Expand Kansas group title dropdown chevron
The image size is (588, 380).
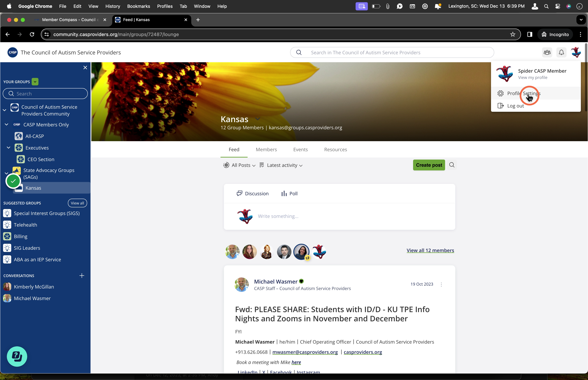pyautogui.click(x=257, y=119)
